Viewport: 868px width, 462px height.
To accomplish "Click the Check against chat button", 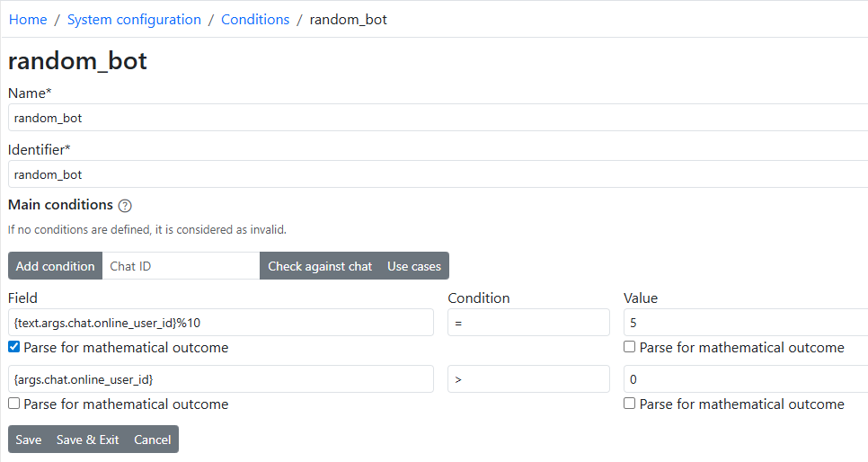I will pyautogui.click(x=320, y=266).
